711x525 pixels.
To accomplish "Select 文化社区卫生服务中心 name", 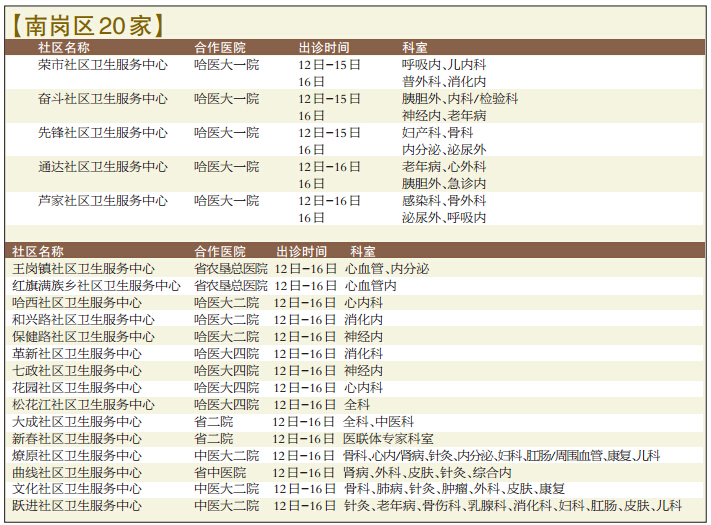I will click(x=77, y=489).
